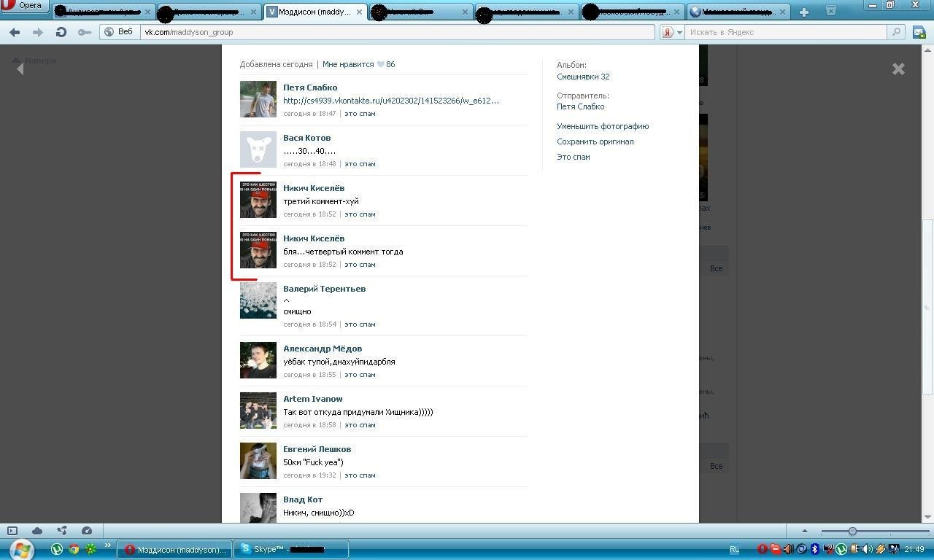Open the Opera main menu button
The image size is (934, 560).
[25, 6]
